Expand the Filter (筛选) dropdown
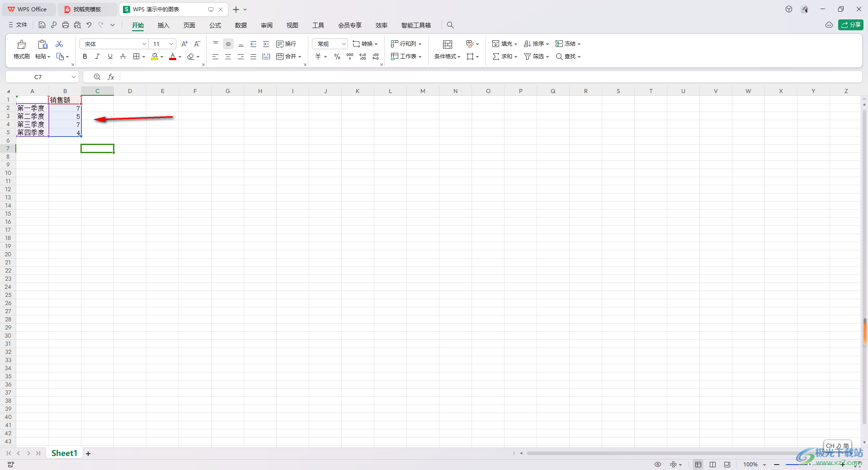Viewport: 868px width, 470px height. (547, 56)
